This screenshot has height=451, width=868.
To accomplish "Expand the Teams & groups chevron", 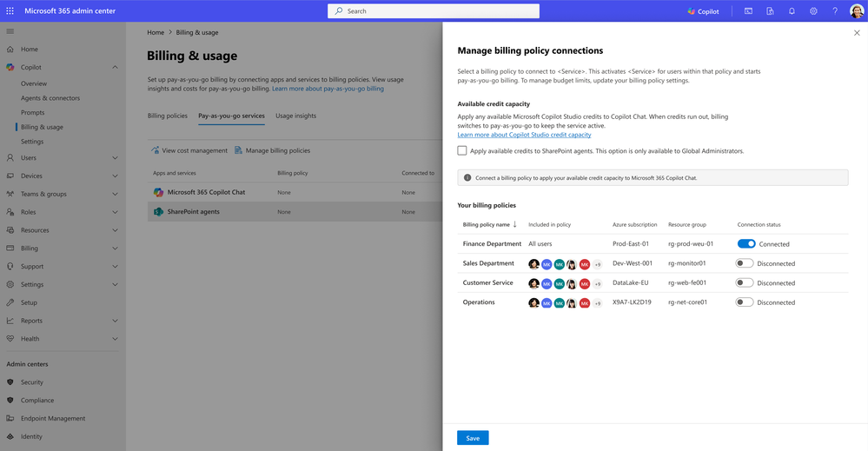I will (x=116, y=195).
